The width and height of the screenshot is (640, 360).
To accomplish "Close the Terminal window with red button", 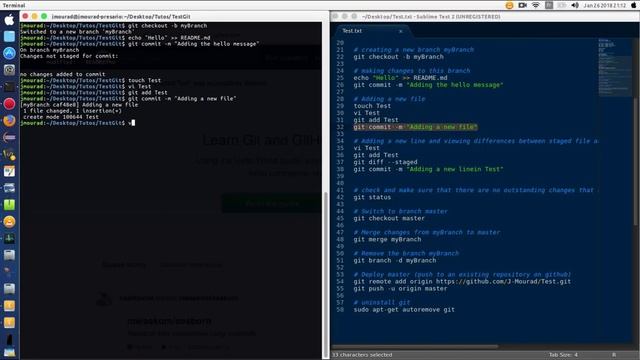I will point(25,16).
